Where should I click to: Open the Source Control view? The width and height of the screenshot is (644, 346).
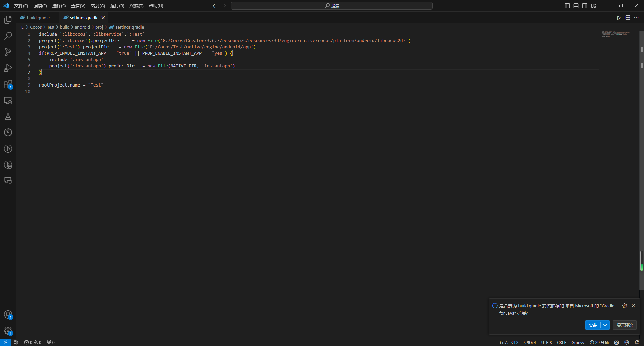8,52
